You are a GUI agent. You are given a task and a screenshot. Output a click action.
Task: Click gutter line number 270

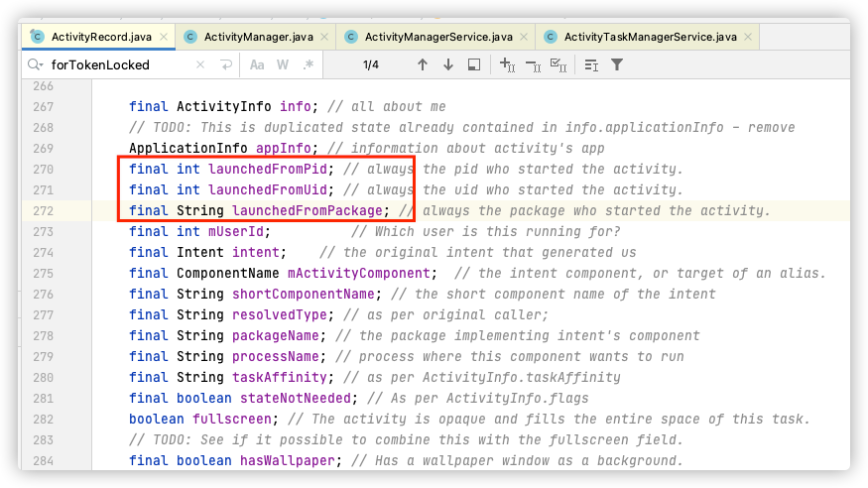coord(44,170)
